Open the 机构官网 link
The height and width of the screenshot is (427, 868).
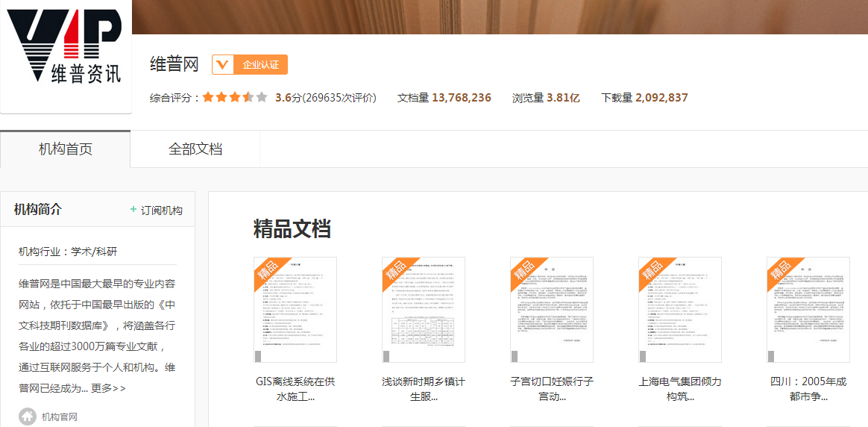pos(59,417)
